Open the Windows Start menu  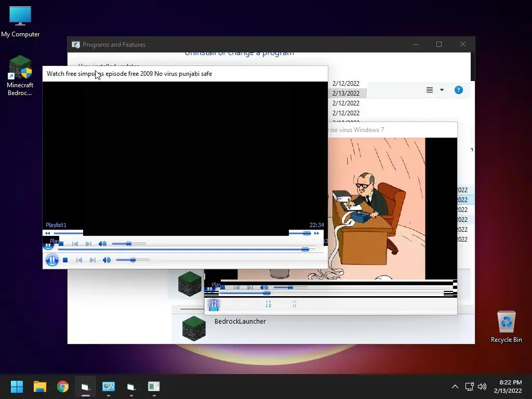[x=17, y=387]
